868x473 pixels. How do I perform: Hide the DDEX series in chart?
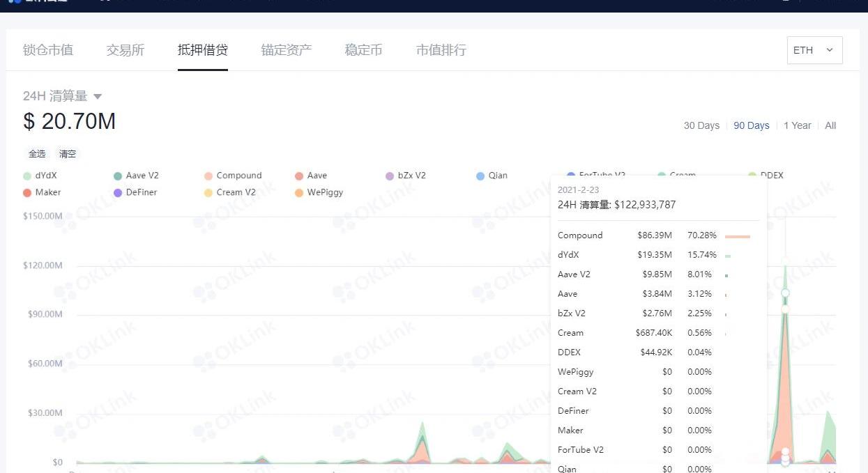[771, 176]
